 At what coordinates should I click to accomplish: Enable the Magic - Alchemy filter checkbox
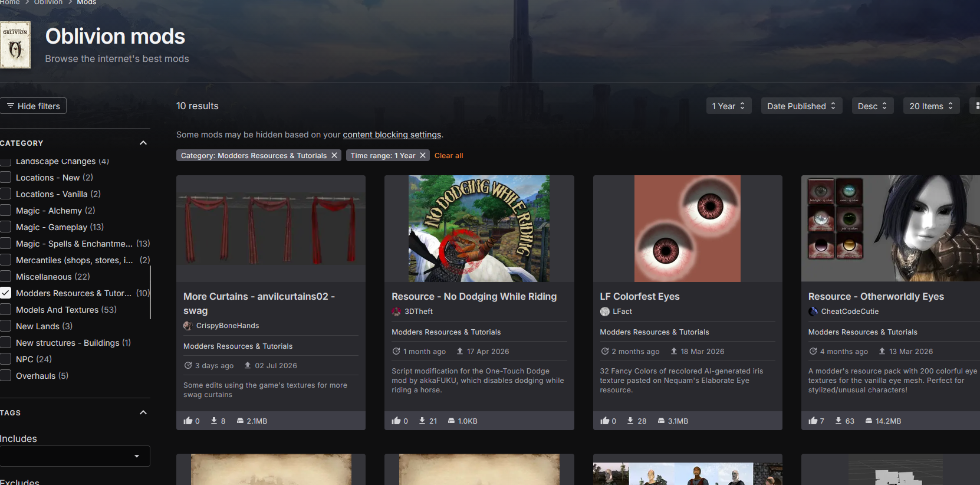pyautogui.click(x=6, y=210)
